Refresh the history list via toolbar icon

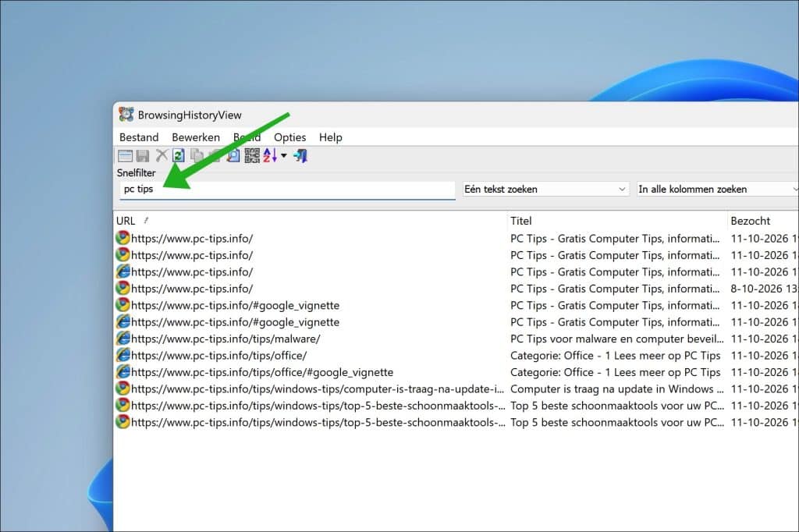point(179,155)
